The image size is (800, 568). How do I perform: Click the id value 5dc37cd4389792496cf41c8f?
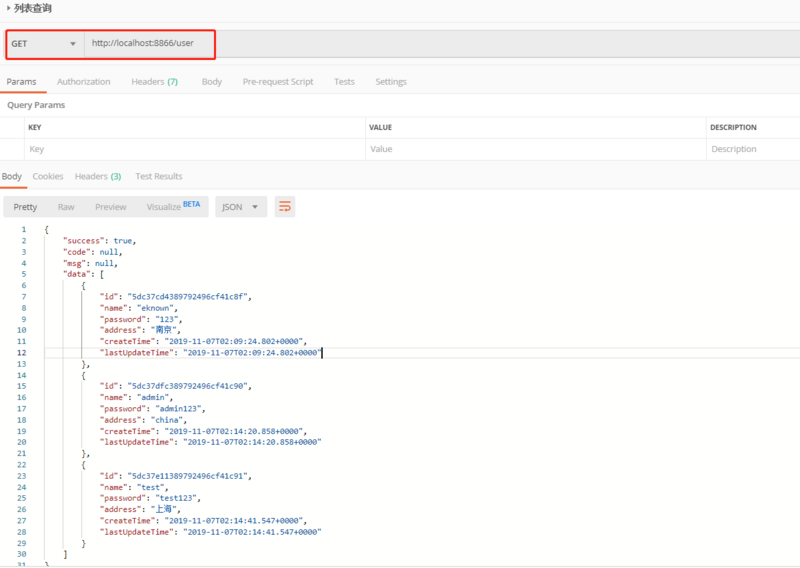point(187,297)
